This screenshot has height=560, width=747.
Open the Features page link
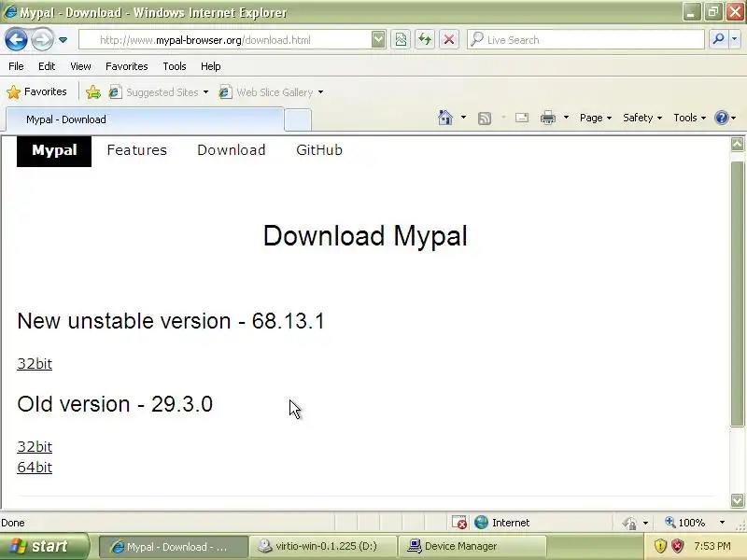click(x=137, y=150)
